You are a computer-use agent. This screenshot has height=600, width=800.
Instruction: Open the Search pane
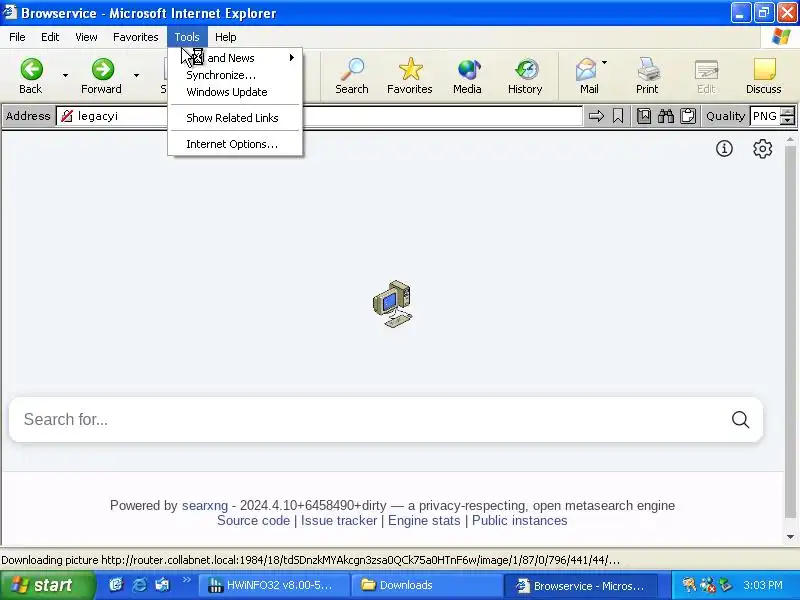pyautogui.click(x=352, y=76)
